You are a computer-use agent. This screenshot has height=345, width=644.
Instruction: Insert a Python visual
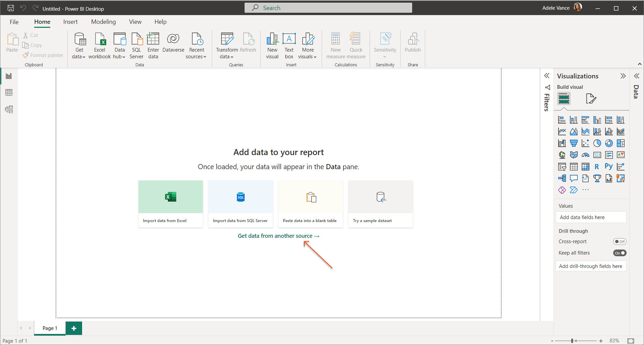coord(609,166)
